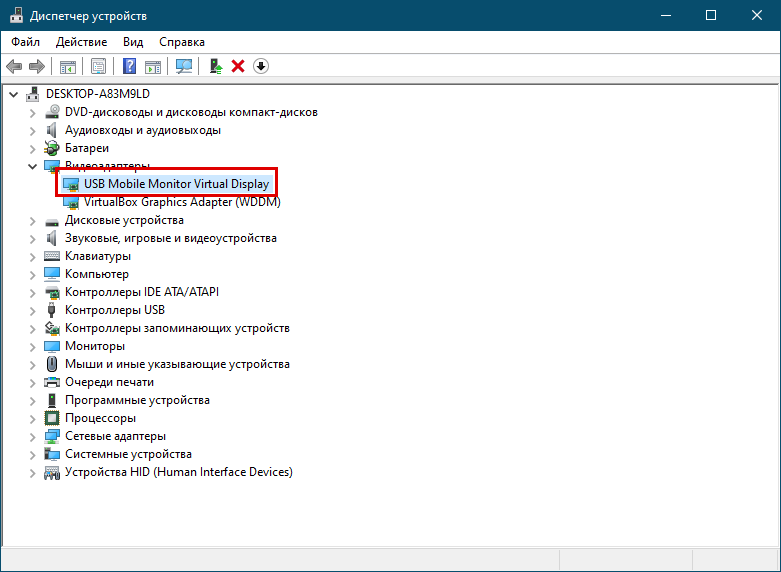Expand the Компьютер node

pos(32,274)
